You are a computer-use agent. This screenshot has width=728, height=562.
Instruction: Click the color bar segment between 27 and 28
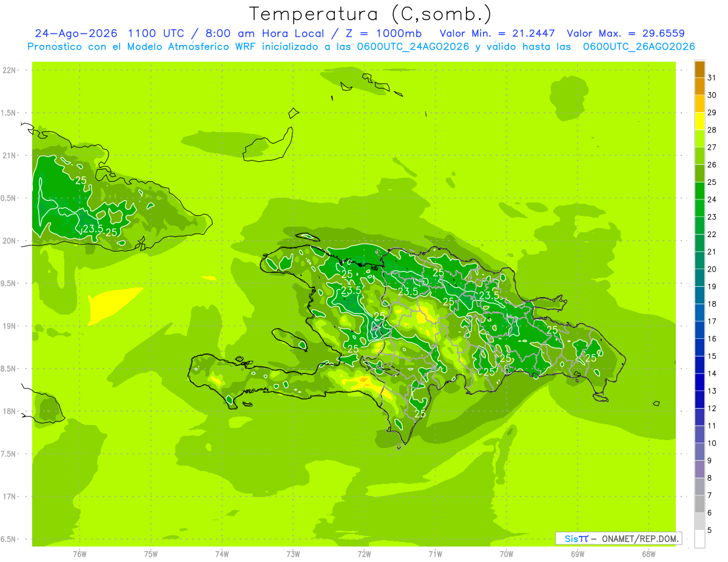[x=699, y=138]
